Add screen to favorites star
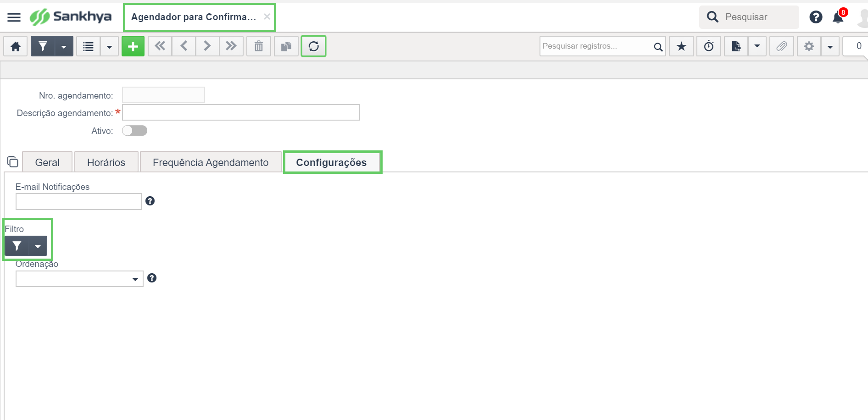This screenshot has width=868, height=420. pos(681,46)
